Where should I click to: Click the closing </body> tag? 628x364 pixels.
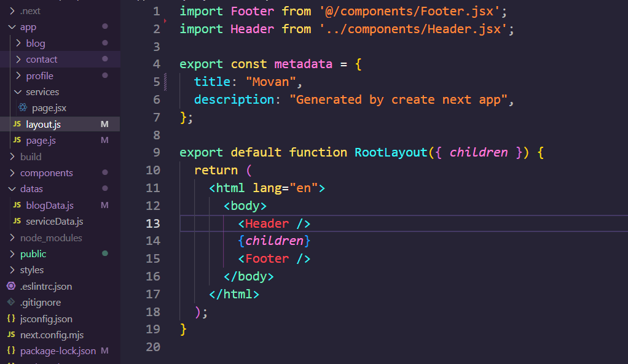[249, 276]
